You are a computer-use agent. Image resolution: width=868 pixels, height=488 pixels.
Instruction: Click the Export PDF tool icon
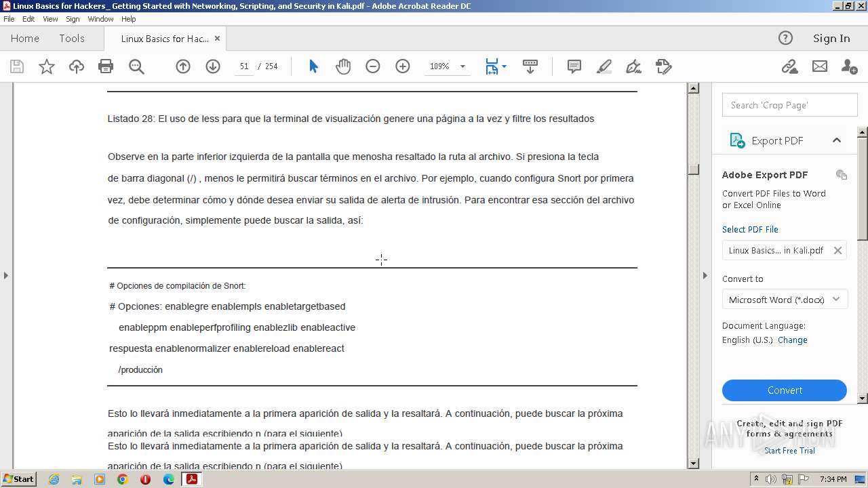click(737, 140)
